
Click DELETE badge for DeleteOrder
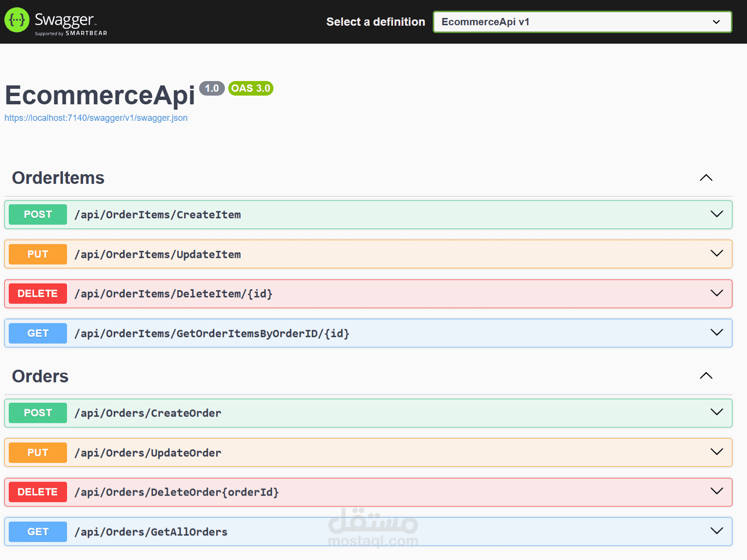tap(38, 492)
